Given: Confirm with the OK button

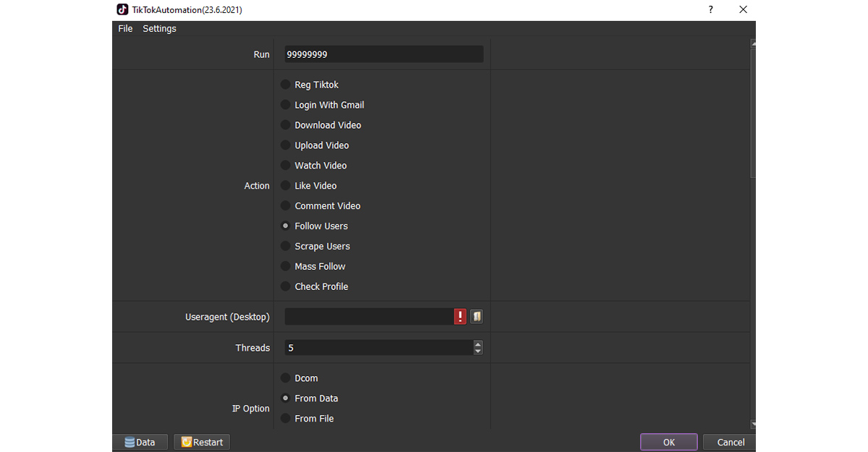Looking at the screenshot, I should tap(669, 442).
